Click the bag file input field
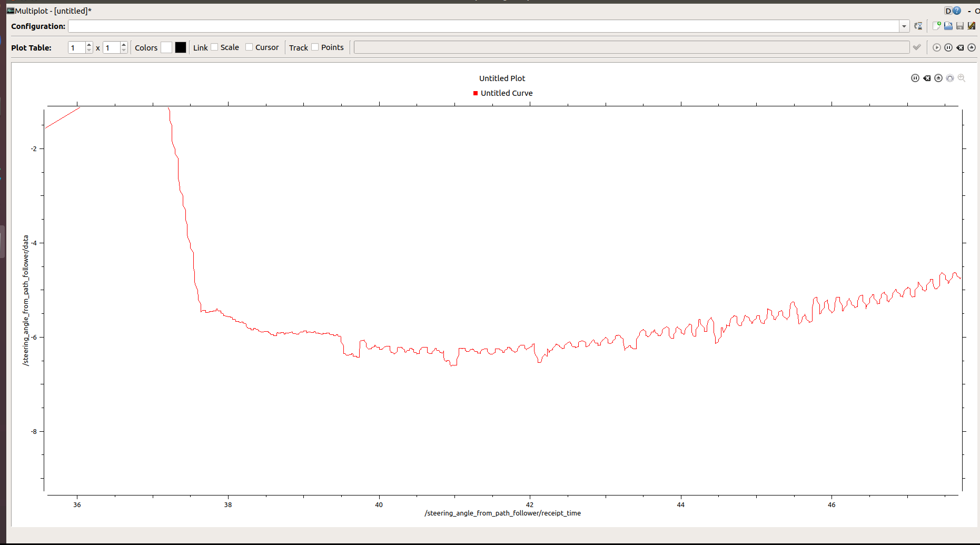The image size is (980, 545). coord(631,47)
